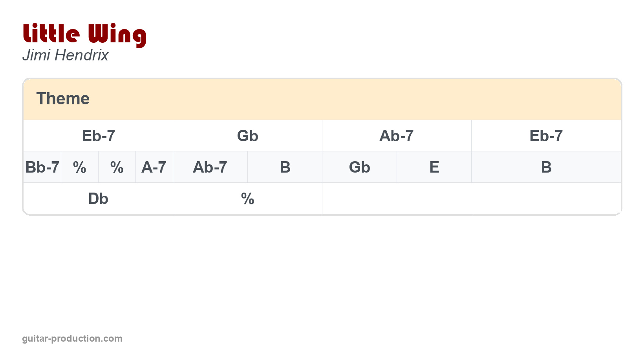The height and width of the screenshot is (353, 644).
Task: Select the Theme section header
Action: [x=63, y=99]
